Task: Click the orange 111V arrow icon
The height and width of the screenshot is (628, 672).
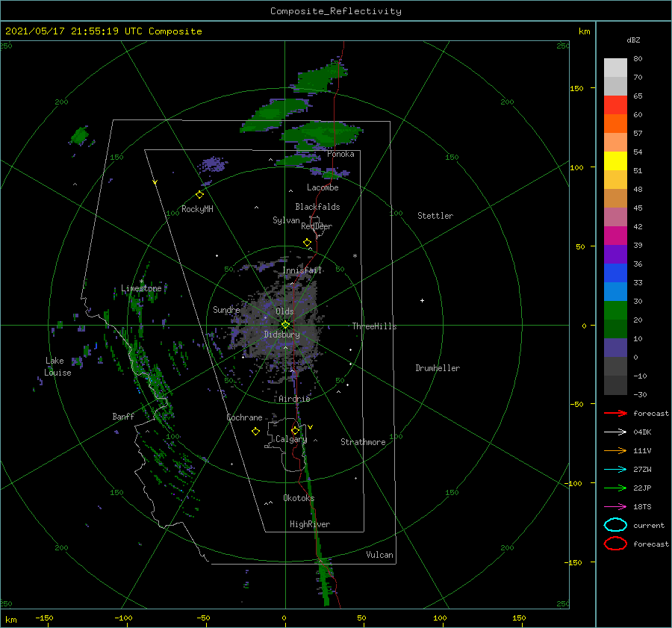Action: coord(615,450)
